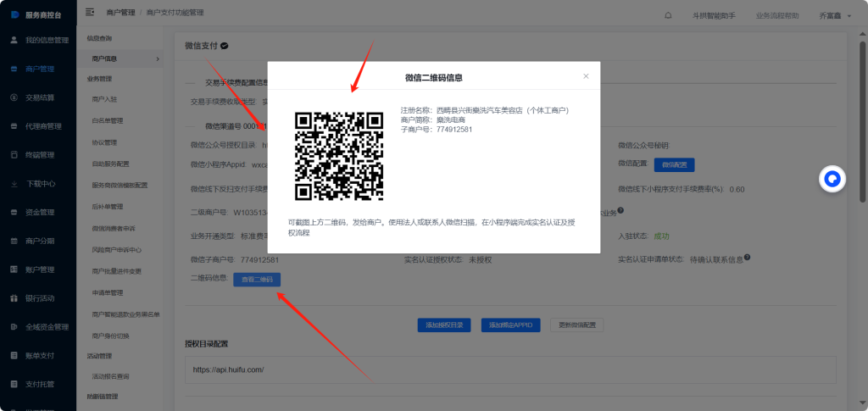Select 自助服务配置 in the submenu
Image resolution: width=868 pixels, height=411 pixels.
(111, 164)
